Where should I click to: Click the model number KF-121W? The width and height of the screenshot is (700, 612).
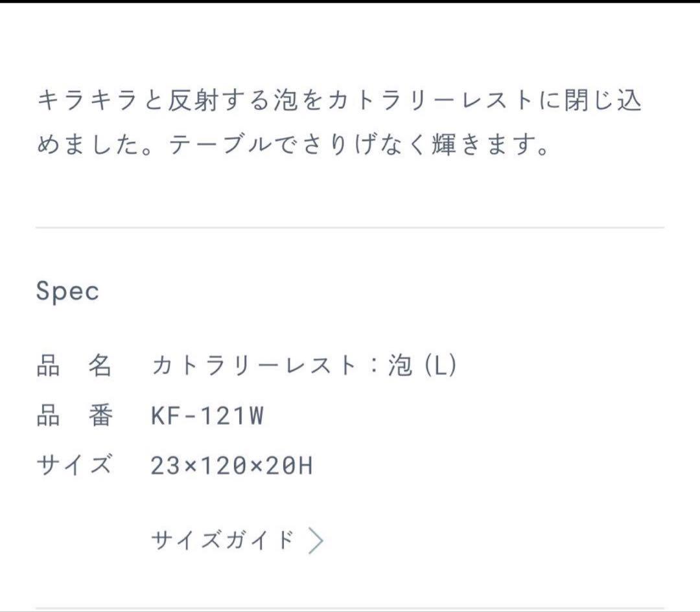207,416
